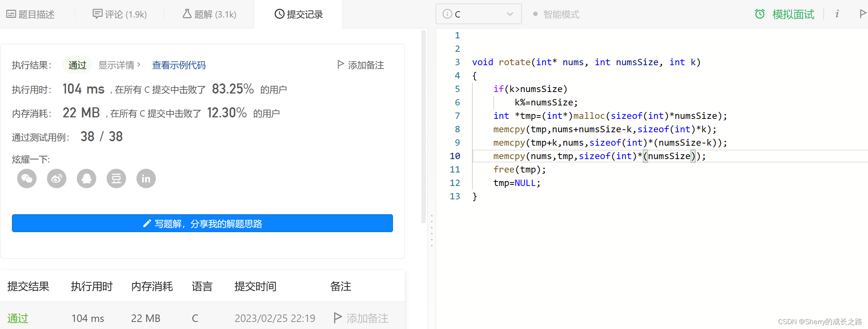Start 模拟面试 mock interview
Screen dimensions: 868x329
point(793,14)
